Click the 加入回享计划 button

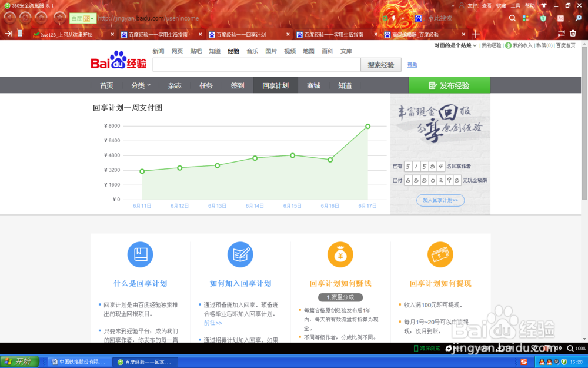[440, 200]
